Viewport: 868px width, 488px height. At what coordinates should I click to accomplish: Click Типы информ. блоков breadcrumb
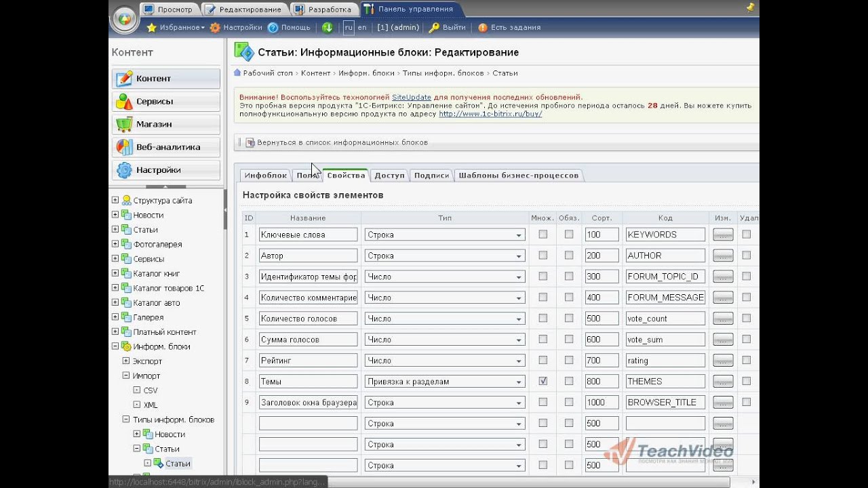coord(443,73)
